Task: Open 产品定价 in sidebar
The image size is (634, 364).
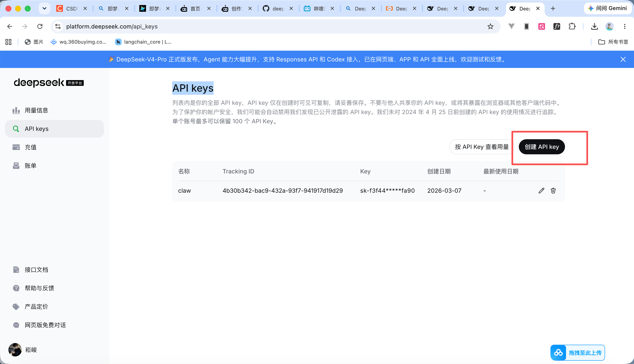Action: coord(55,307)
